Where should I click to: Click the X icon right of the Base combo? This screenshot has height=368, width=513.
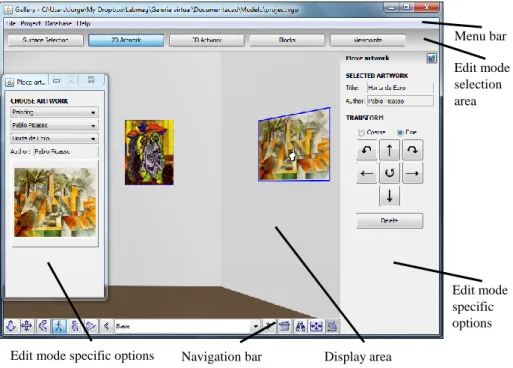(269, 326)
